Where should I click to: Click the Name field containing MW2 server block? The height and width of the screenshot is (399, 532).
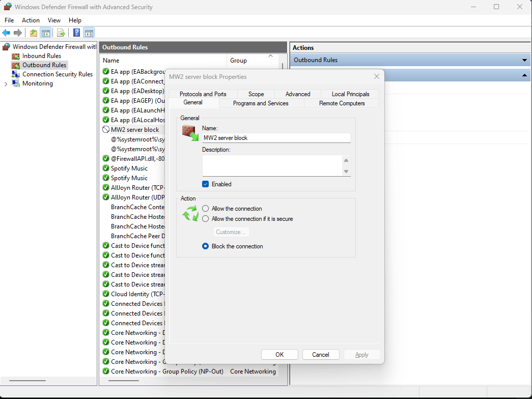(276, 138)
